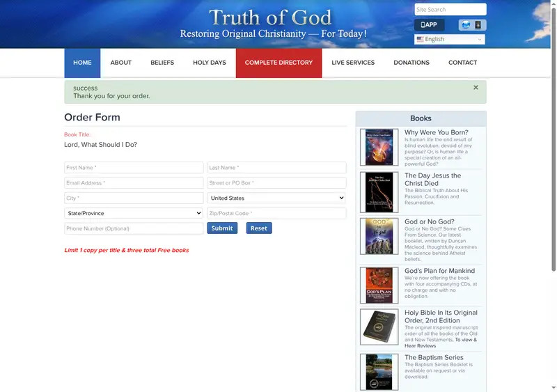Open the BELIEFS menu item
The image size is (557, 392).
(162, 63)
